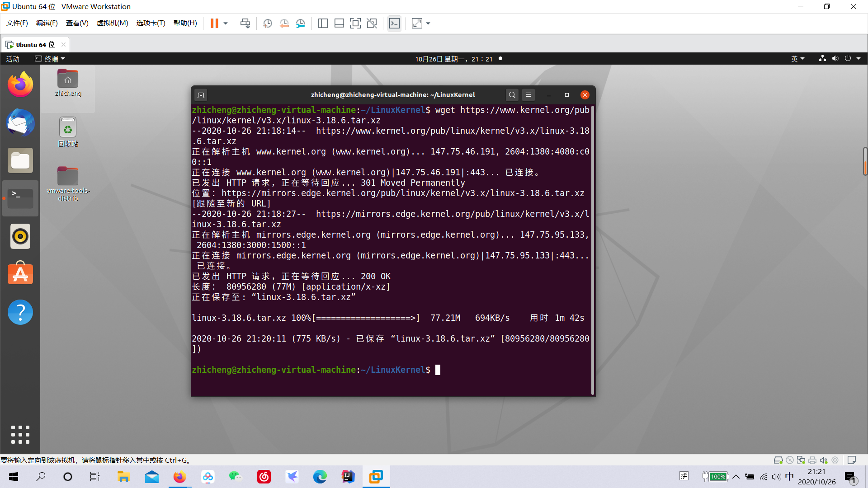Open the snapshot manager
Image resolution: width=868 pixels, height=488 pixels.
pyautogui.click(x=301, y=23)
